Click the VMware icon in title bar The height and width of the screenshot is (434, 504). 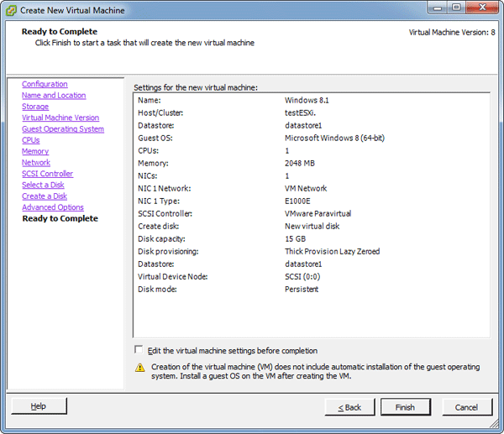click(12, 10)
